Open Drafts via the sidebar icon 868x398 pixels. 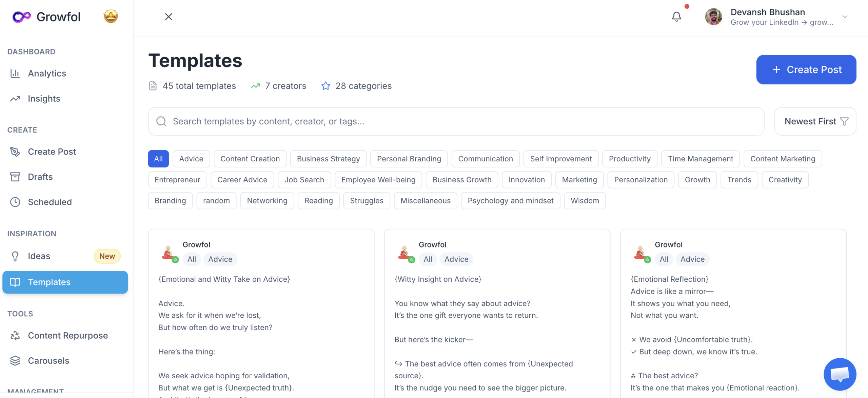click(x=16, y=177)
